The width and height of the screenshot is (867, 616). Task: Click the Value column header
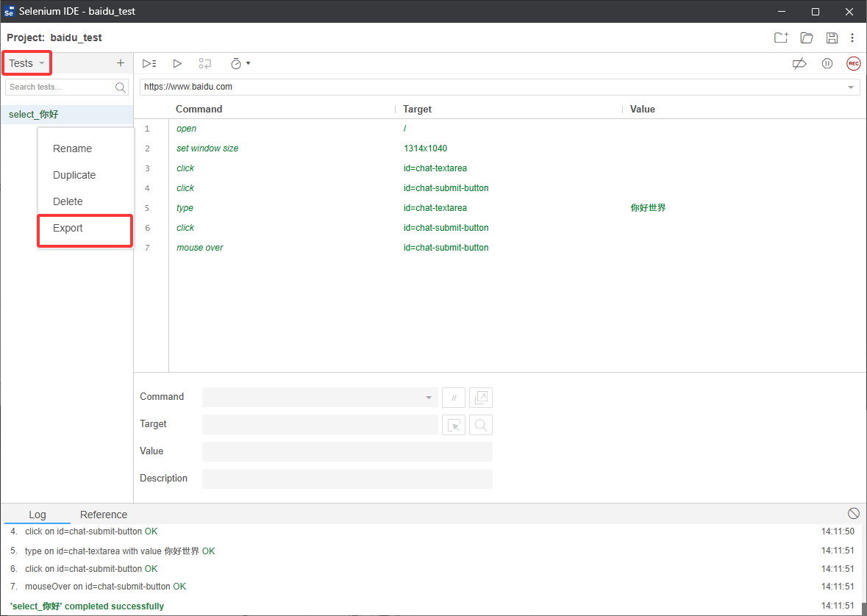pos(643,109)
